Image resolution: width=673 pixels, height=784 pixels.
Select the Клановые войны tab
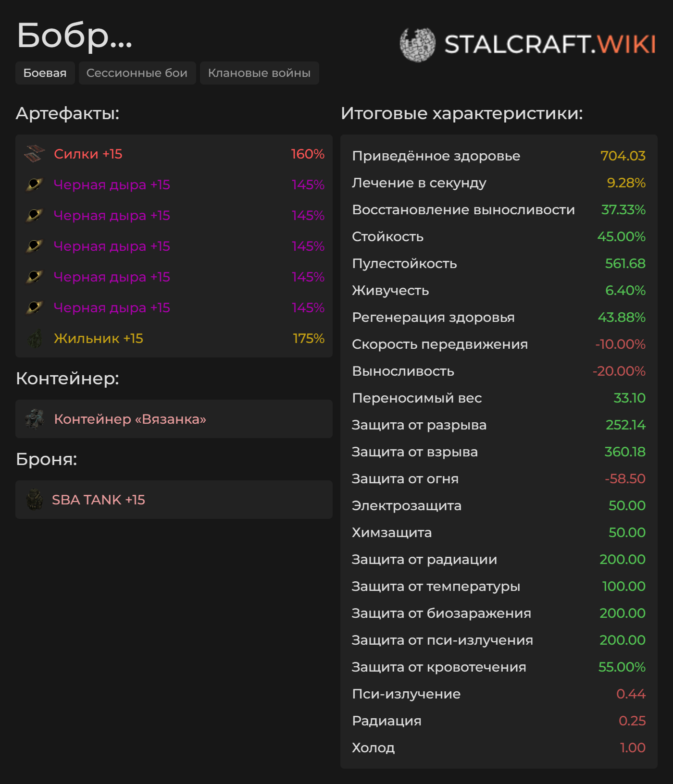[x=259, y=73]
